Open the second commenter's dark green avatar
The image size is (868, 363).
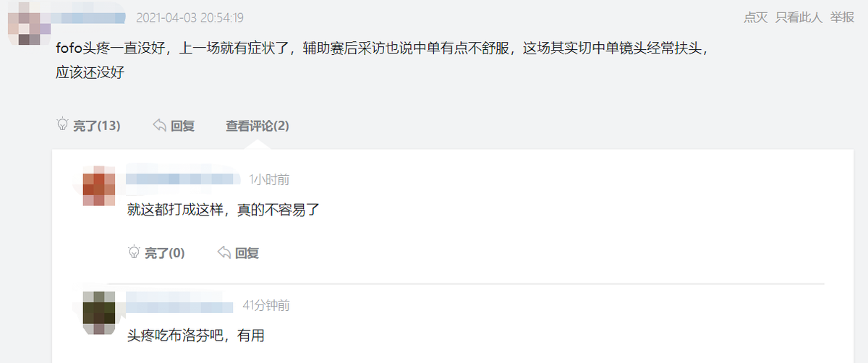[98, 312]
